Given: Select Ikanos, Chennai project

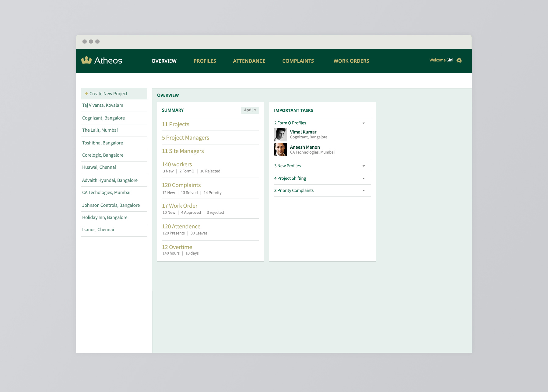Looking at the screenshot, I should 98,230.
